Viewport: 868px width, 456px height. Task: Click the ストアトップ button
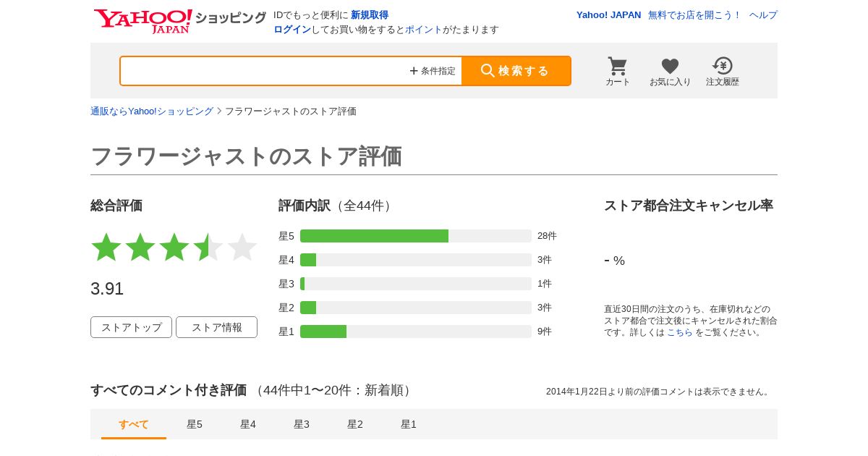pos(131,327)
